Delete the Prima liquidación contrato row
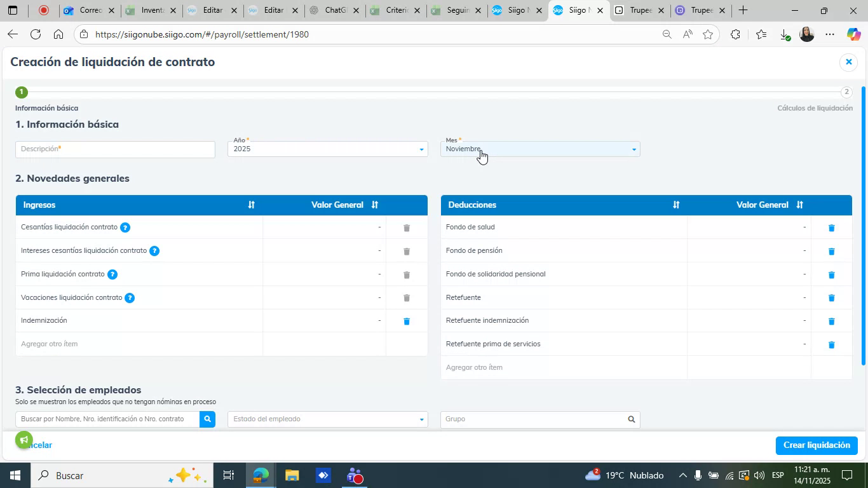The image size is (868, 488). [x=407, y=274]
